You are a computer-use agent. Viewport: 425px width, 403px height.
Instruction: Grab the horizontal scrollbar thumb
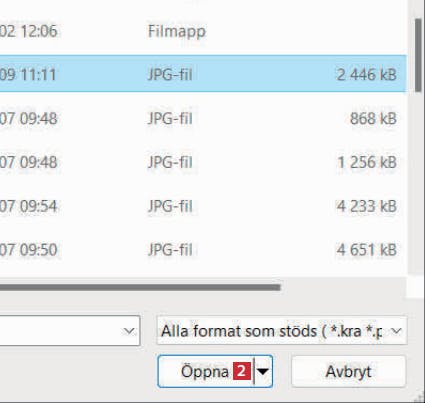point(140,287)
